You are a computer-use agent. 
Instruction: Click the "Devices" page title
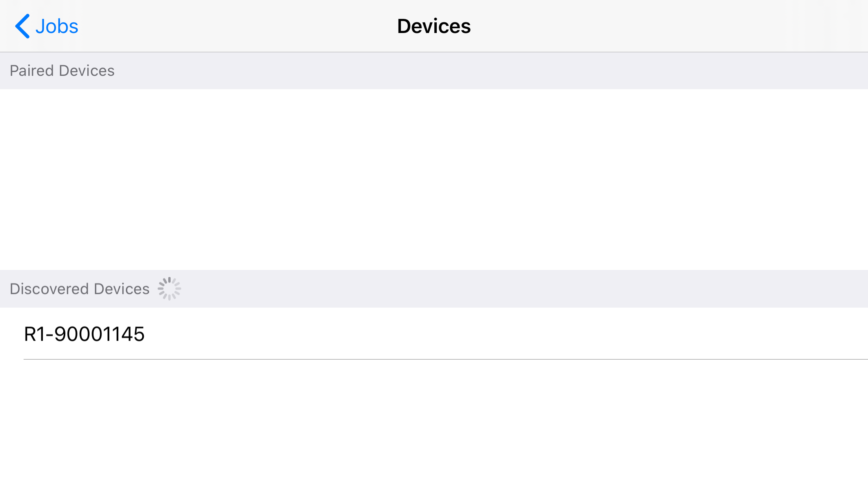tap(434, 26)
